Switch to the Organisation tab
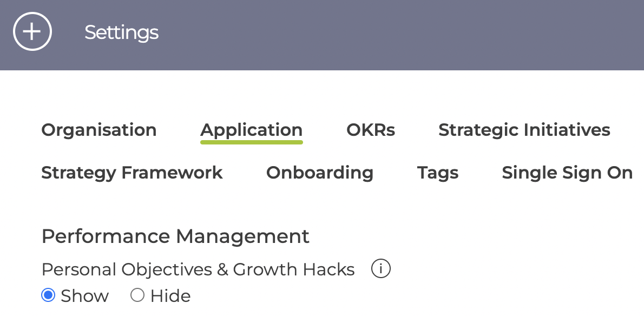Viewport: 644px width, 316px height. [99, 130]
